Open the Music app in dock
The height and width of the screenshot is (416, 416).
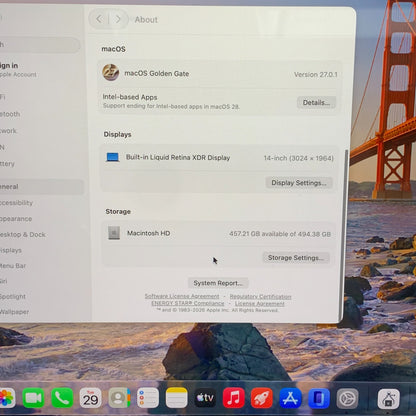coord(233,398)
